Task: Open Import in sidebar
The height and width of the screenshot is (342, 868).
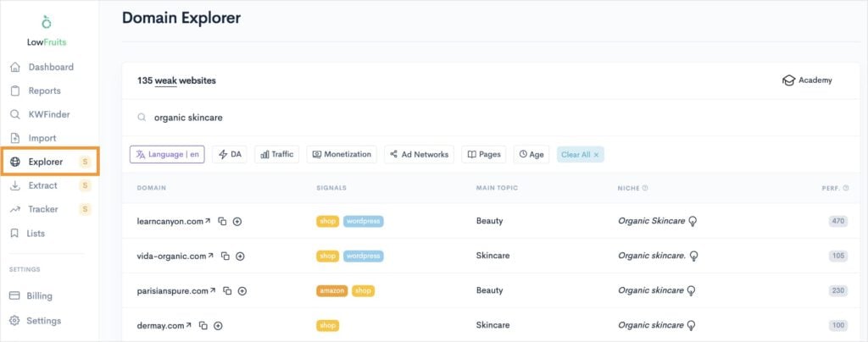Action: (x=33, y=138)
